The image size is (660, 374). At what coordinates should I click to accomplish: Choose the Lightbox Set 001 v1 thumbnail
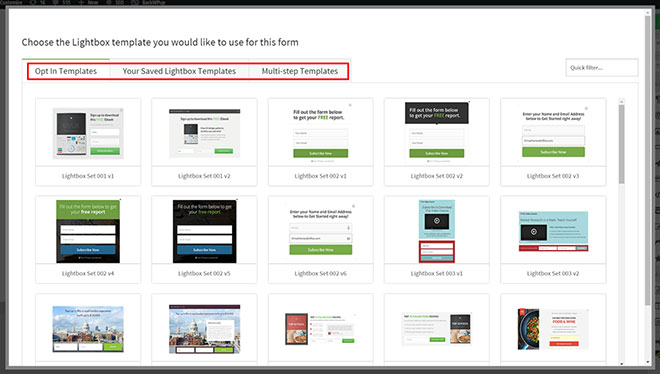(88, 133)
